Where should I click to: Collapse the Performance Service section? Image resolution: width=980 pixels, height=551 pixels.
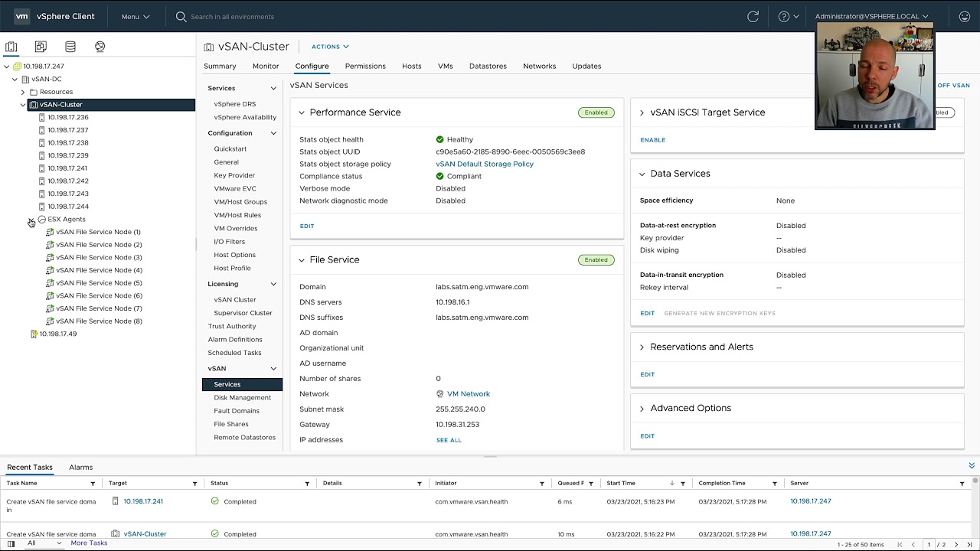click(302, 112)
